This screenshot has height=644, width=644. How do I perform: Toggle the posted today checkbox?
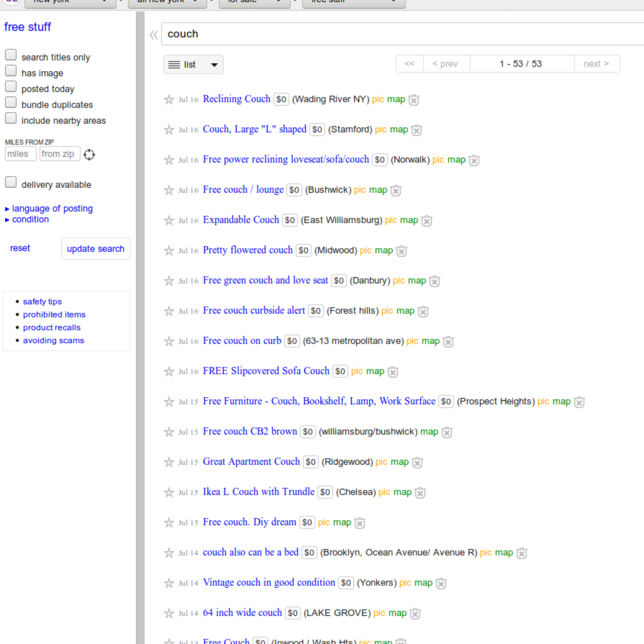(11, 87)
